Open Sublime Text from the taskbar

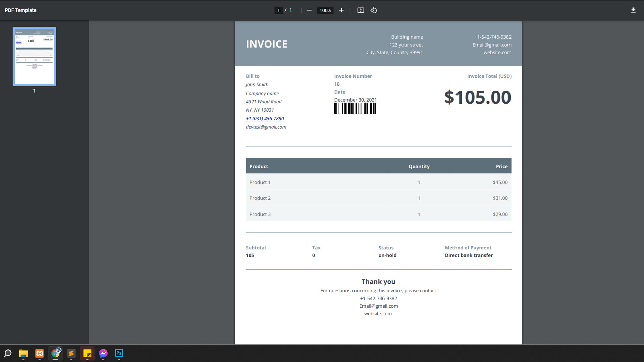[71, 353]
